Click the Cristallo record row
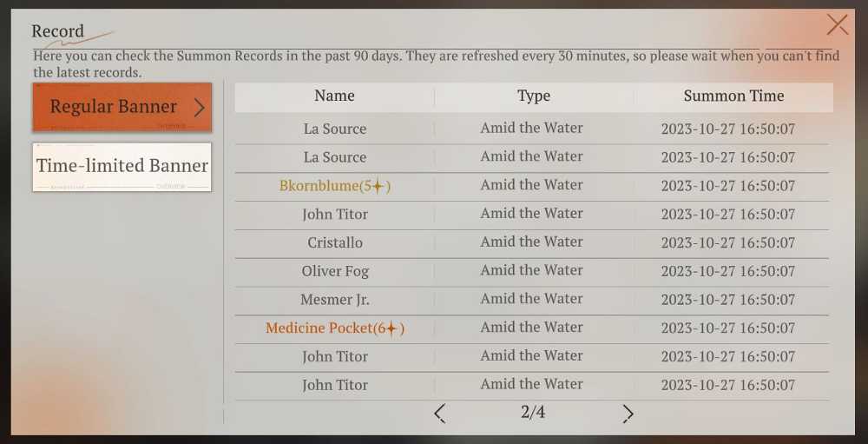 click(531, 243)
